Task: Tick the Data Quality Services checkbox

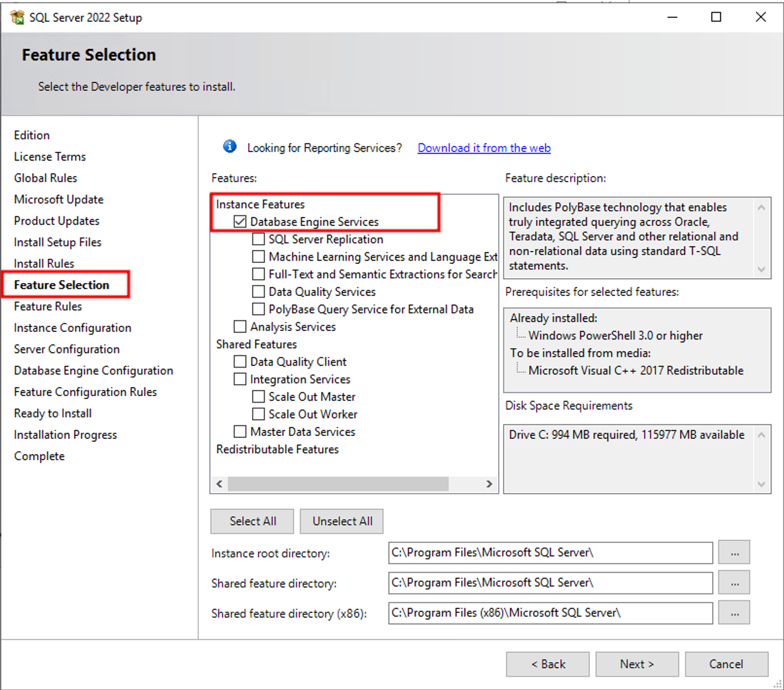Action: pos(259,292)
